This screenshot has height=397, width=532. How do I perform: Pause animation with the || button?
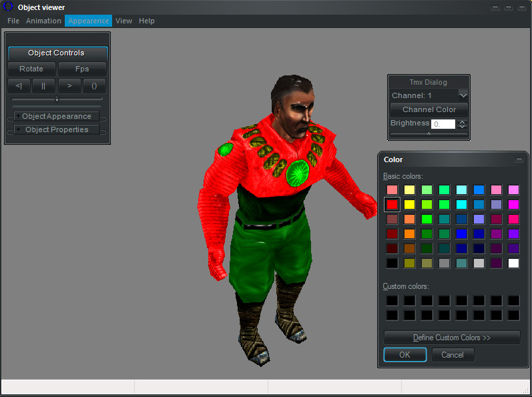(43, 86)
